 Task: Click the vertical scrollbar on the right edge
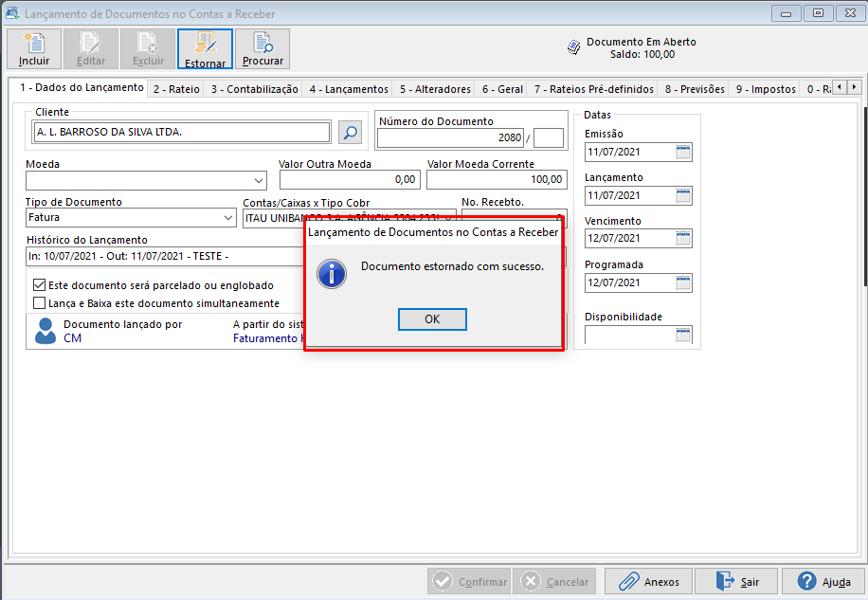(x=864, y=196)
